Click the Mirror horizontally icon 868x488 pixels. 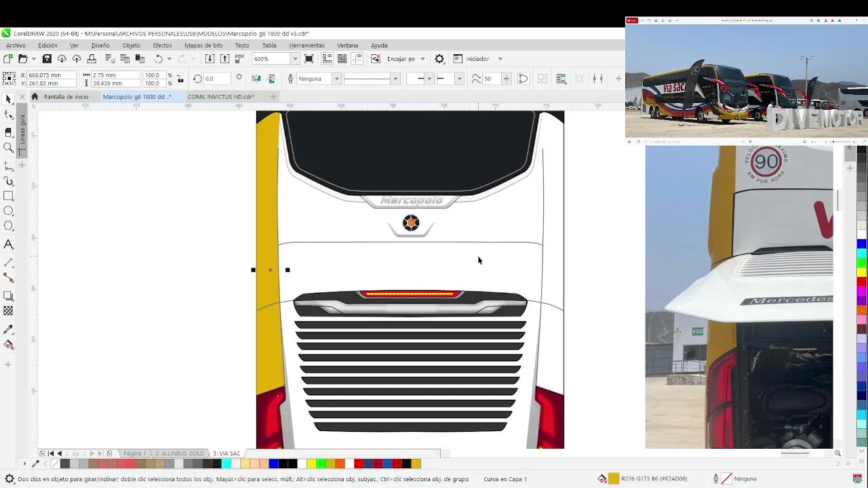pos(256,79)
